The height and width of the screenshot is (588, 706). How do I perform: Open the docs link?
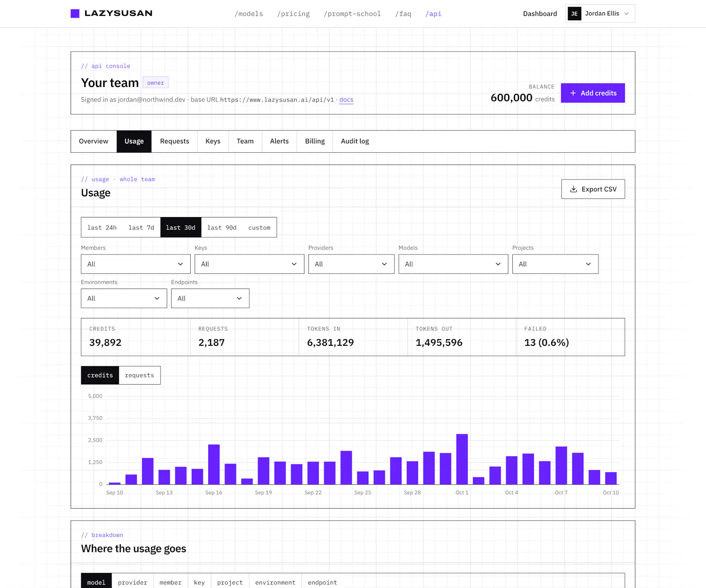click(346, 100)
